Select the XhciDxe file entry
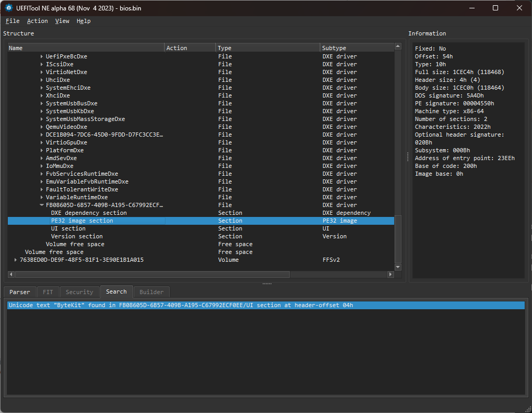Viewport: 532px width, 413px height. point(57,95)
